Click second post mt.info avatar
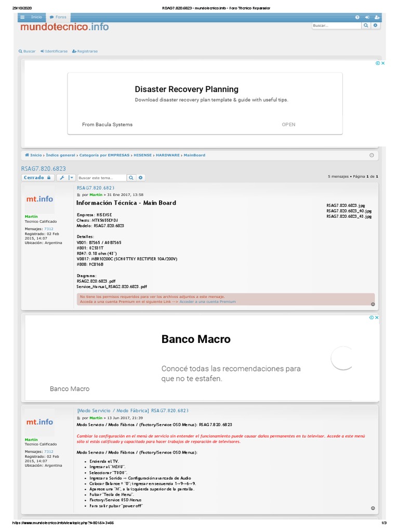399x532 pixels. [x=39, y=422]
